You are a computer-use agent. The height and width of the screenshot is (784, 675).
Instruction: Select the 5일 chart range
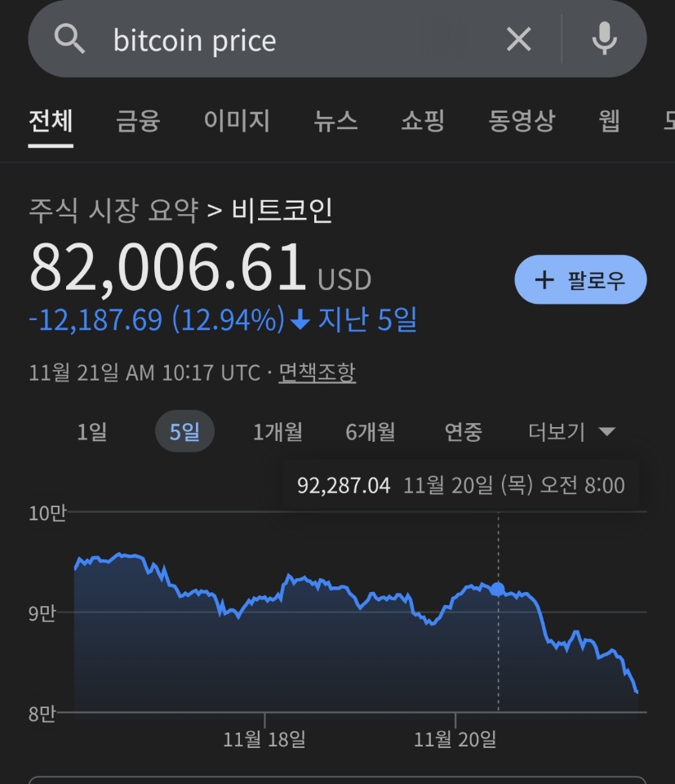(184, 431)
